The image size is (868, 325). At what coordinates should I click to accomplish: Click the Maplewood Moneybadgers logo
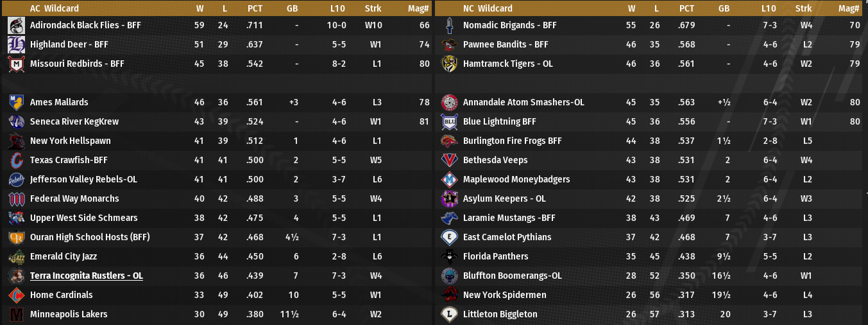tap(449, 180)
